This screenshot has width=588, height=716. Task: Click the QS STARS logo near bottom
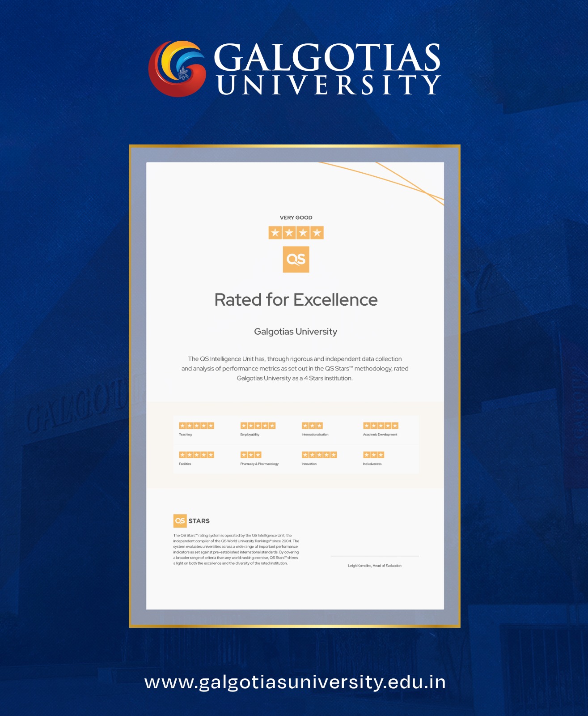[x=191, y=521]
